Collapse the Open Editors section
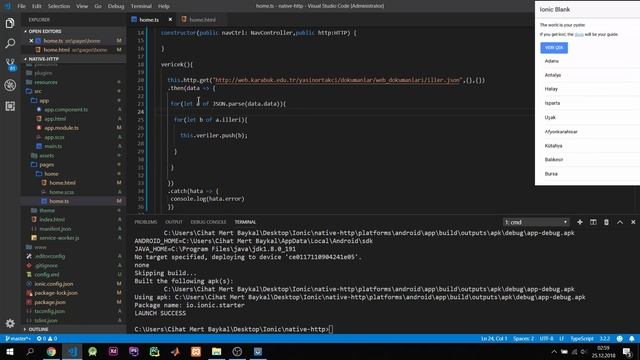 [44, 31]
